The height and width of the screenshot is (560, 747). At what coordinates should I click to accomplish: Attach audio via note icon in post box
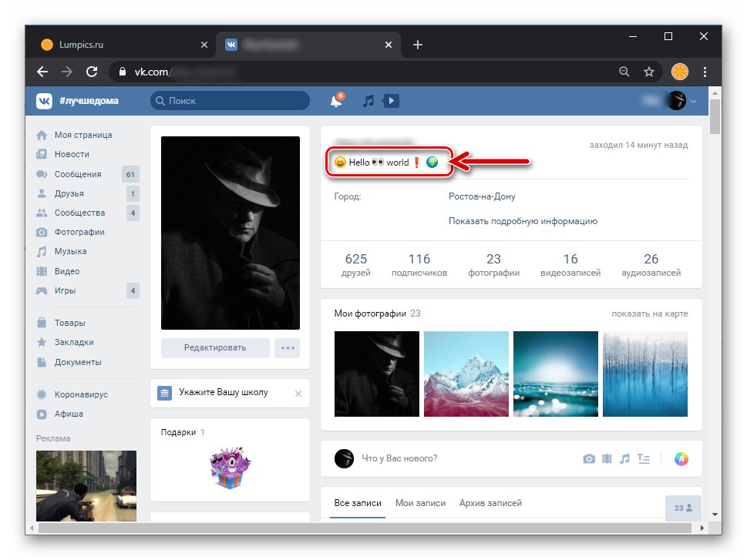624,459
